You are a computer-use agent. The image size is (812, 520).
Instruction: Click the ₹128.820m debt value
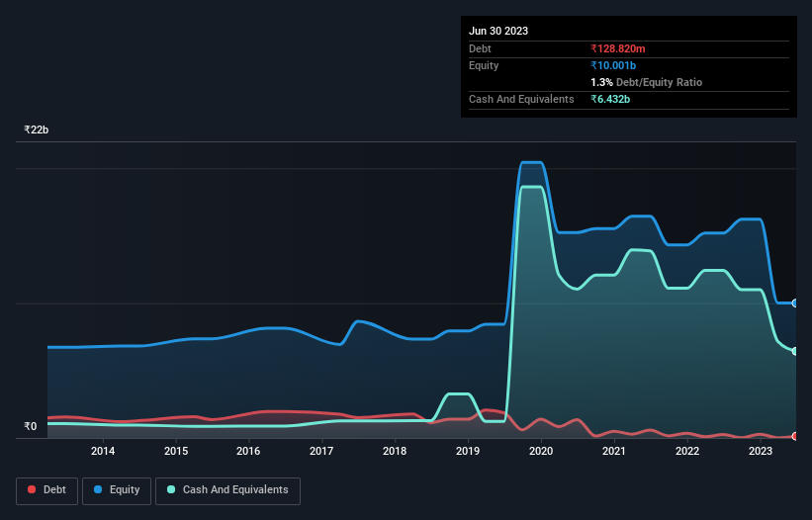(618, 48)
